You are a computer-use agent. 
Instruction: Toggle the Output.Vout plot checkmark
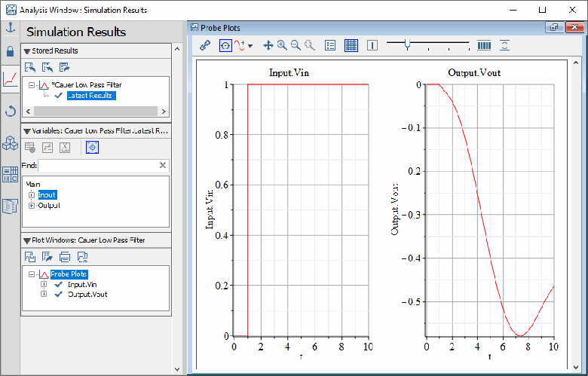coord(58,295)
